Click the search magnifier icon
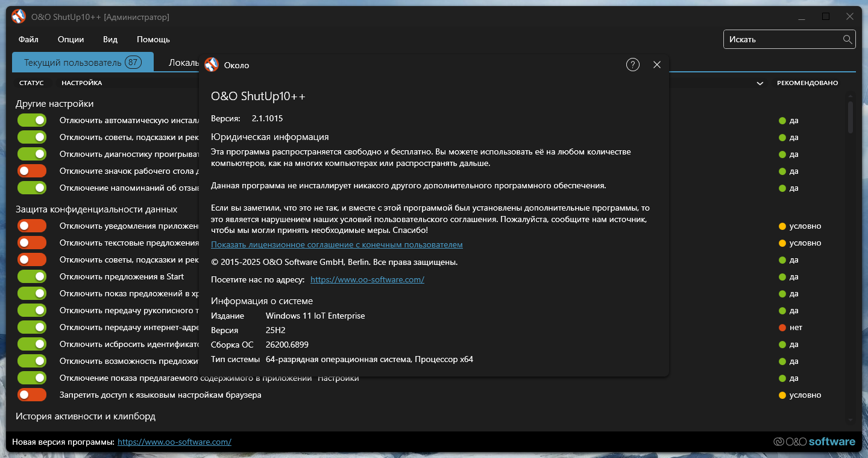Viewport: 868px width, 458px height. pyautogui.click(x=848, y=39)
